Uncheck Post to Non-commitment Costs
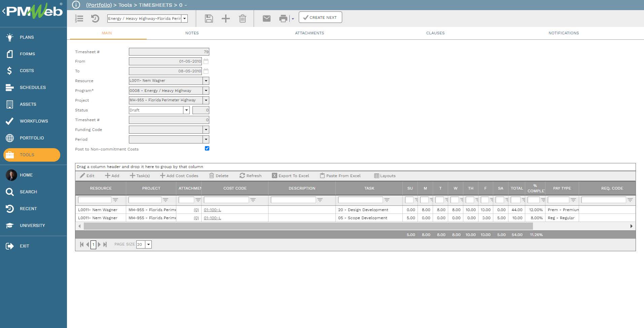 (x=207, y=148)
